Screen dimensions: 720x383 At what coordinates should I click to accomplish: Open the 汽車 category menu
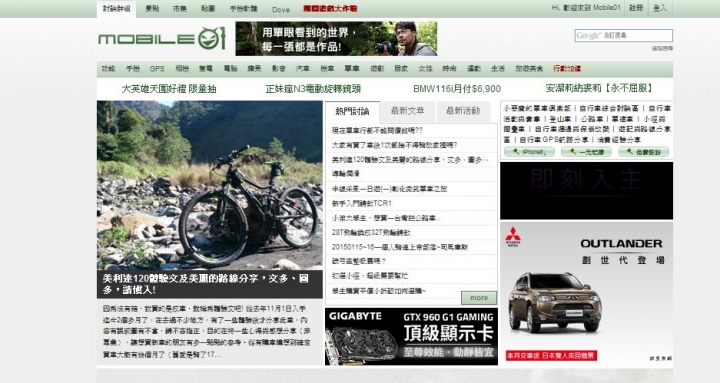pos(303,68)
